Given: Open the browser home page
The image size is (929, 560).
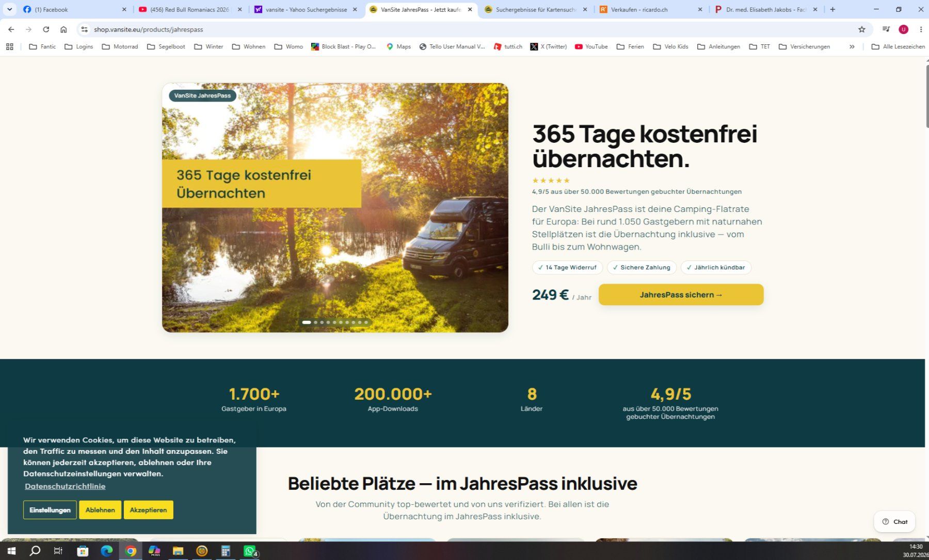Looking at the screenshot, I should [x=63, y=29].
